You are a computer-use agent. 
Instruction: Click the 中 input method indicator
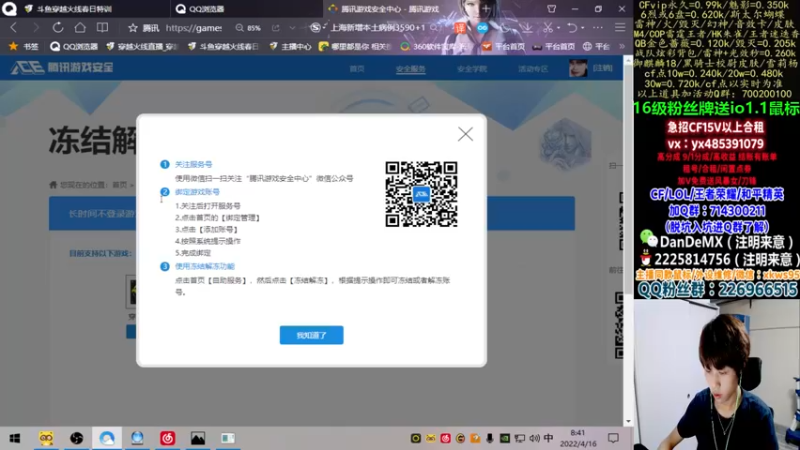(x=548, y=438)
